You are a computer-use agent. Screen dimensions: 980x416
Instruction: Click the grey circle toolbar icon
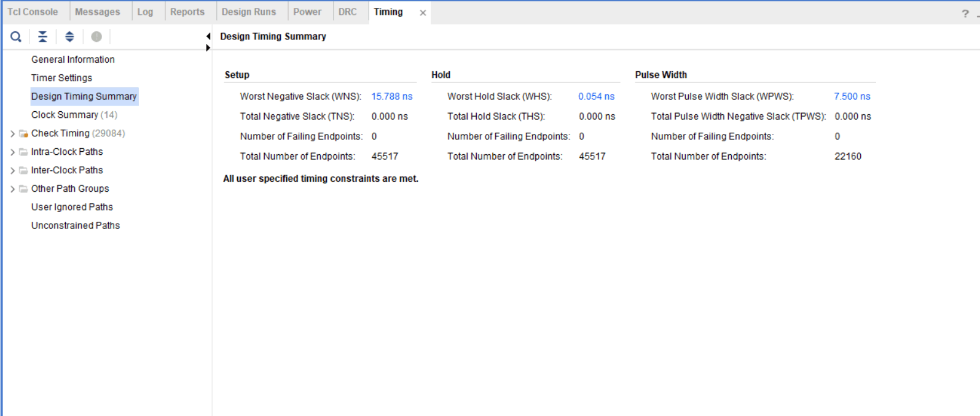click(96, 37)
